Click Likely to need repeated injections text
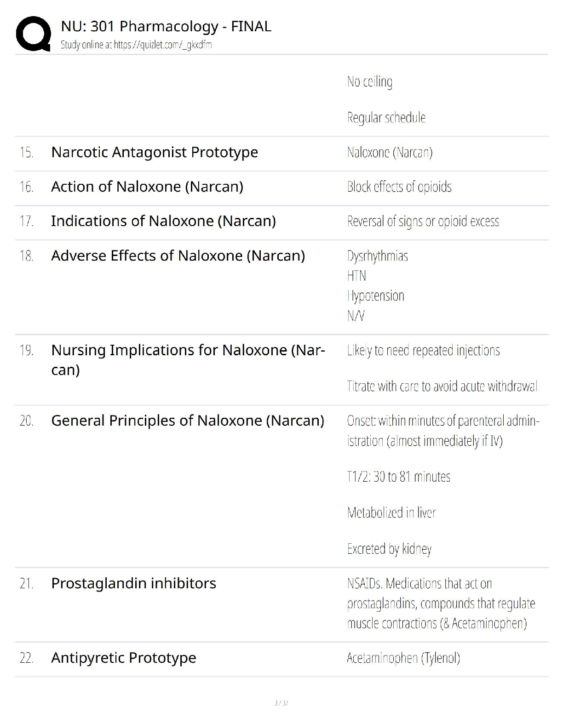The width and height of the screenshot is (563, 728). click(x=423, y=350)
